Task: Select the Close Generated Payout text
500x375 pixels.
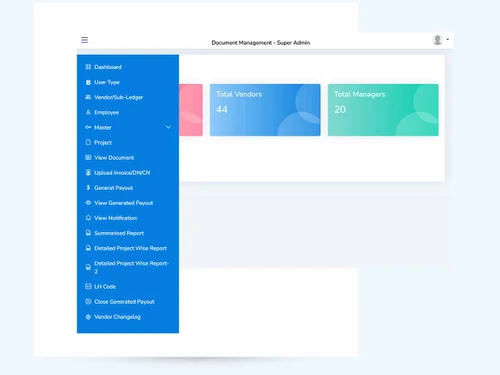Action: click(124, 302)
